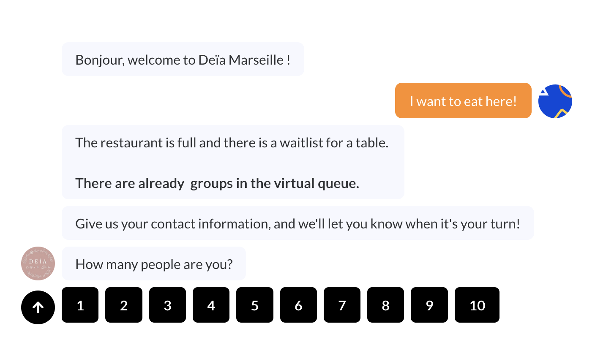Screen dimensions: 595x364
Task: Click the orange "I want to eat here!" message
Action: pyautogui.click(x=463, y=101)
